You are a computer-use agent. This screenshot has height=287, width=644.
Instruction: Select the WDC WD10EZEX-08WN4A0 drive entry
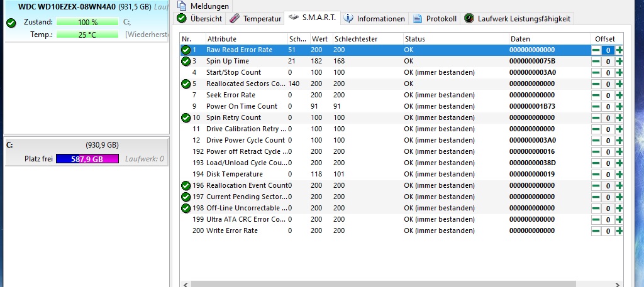click(x=86, y=21)
